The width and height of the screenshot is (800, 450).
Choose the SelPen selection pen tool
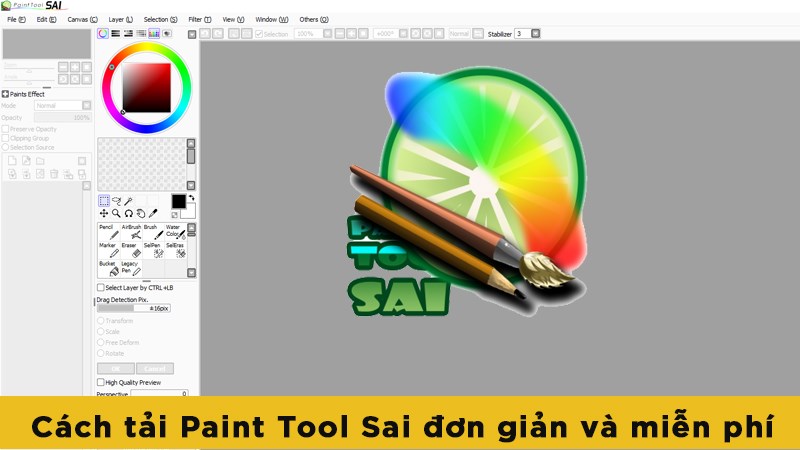click(x=153, y=250)
